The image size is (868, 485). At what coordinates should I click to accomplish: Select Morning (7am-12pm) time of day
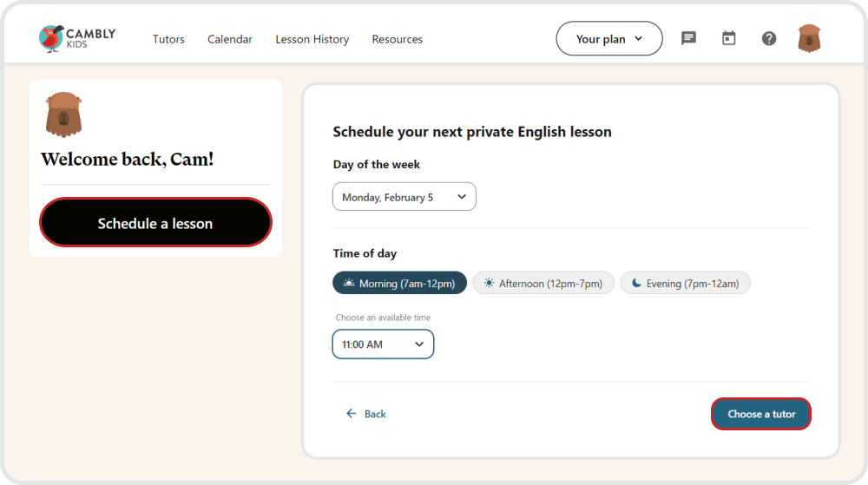tap(399, 284)
